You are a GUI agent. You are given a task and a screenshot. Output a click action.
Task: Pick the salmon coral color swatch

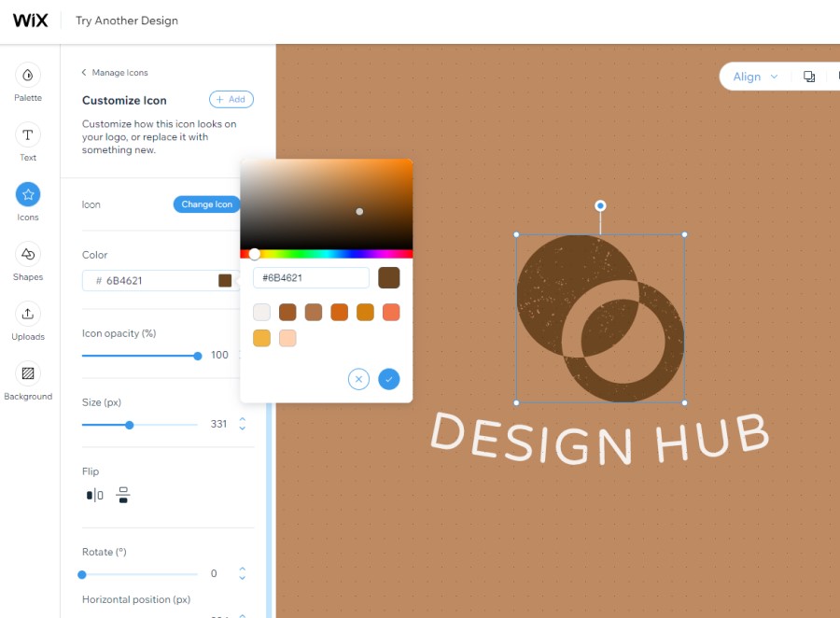click(391, 312)
